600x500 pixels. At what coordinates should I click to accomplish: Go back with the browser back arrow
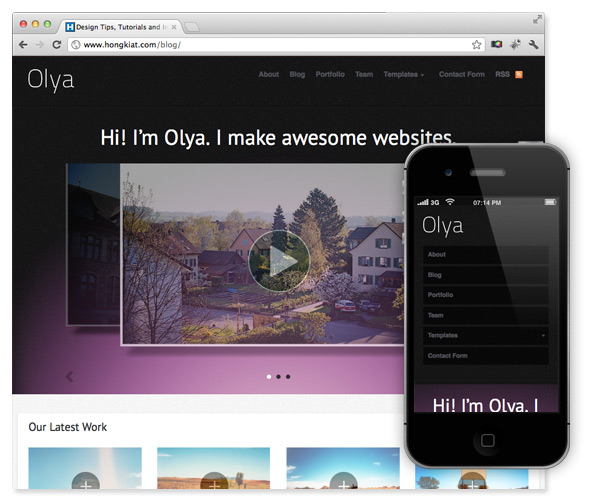pyautogui.click(x=23, y=45)
